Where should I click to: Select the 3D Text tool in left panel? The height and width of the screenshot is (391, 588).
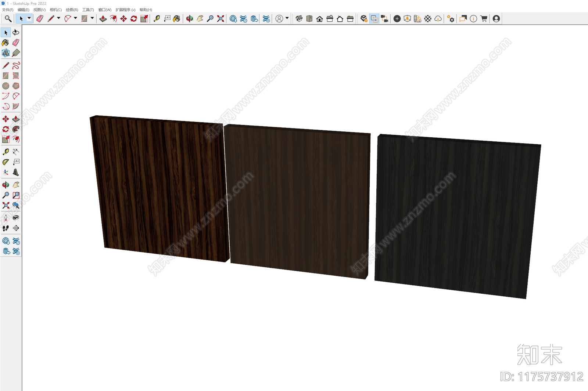click(16, 172)
